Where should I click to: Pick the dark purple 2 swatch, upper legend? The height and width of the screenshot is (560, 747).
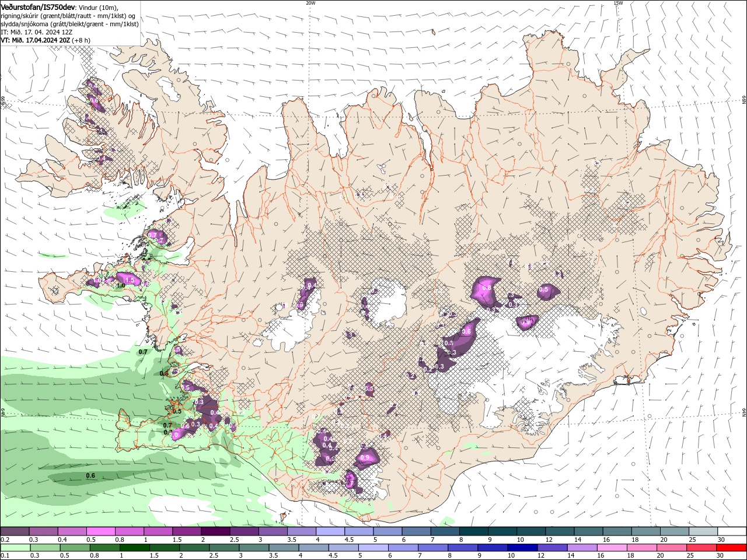[x=215, y=531]
